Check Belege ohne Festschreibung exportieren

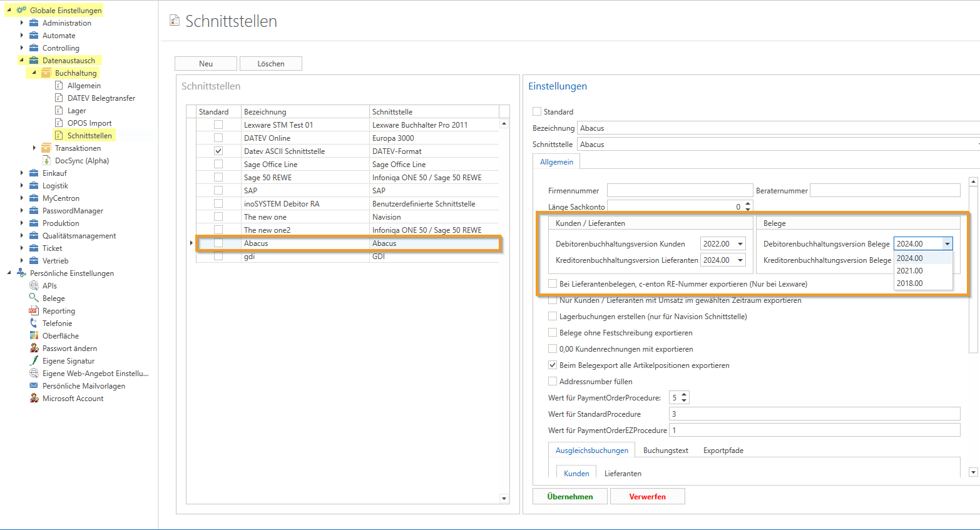553,332
